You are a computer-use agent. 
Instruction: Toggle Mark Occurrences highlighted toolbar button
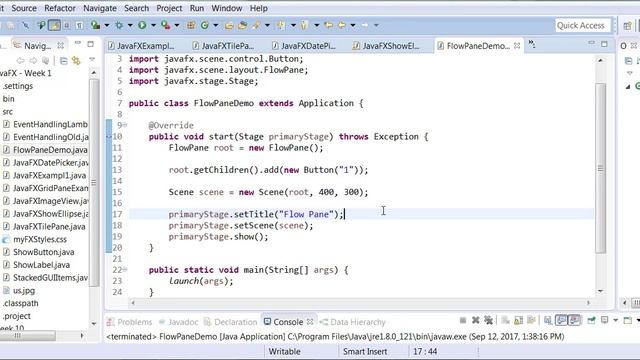54,25
